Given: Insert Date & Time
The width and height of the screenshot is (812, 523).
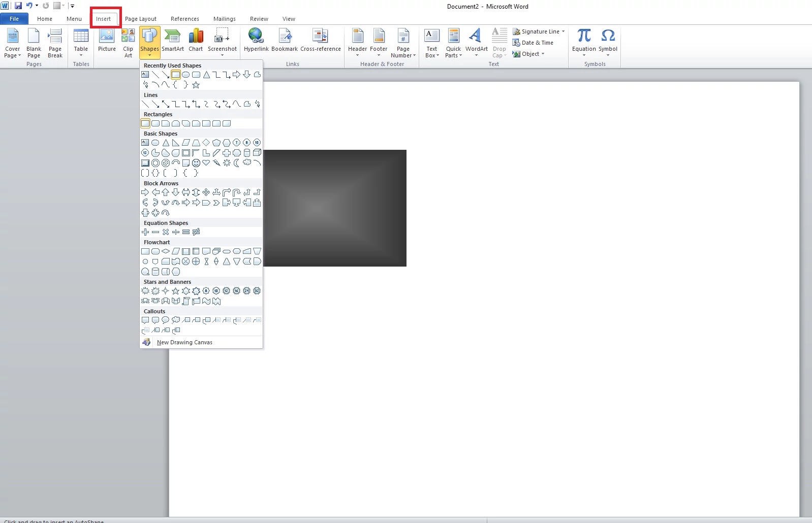Looking at the screenshot, I should pos(533,43).
